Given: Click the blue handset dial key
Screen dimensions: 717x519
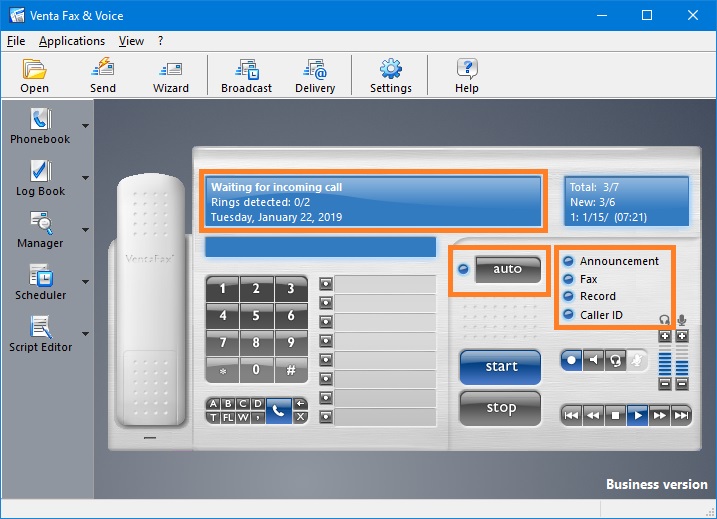Looking at the screenshot, I should (278, 411).
